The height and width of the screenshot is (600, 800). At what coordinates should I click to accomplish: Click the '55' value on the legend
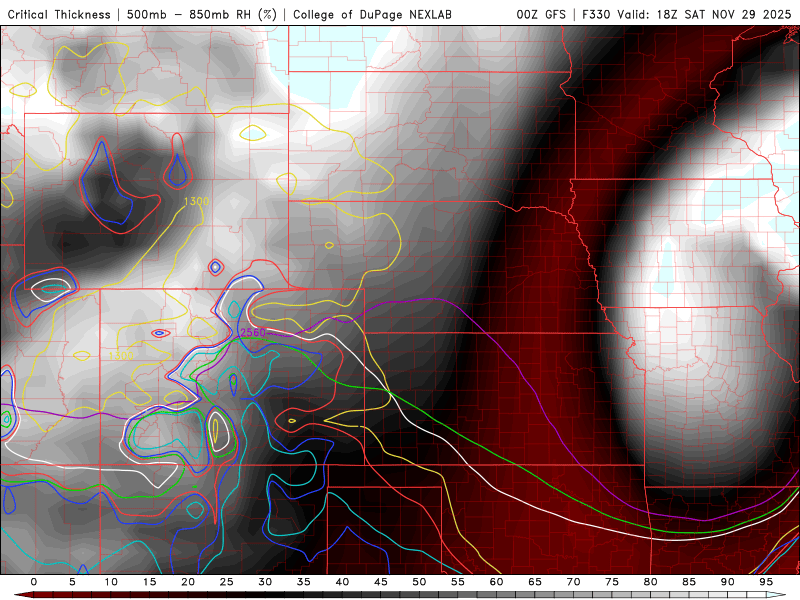pos(458,582)
